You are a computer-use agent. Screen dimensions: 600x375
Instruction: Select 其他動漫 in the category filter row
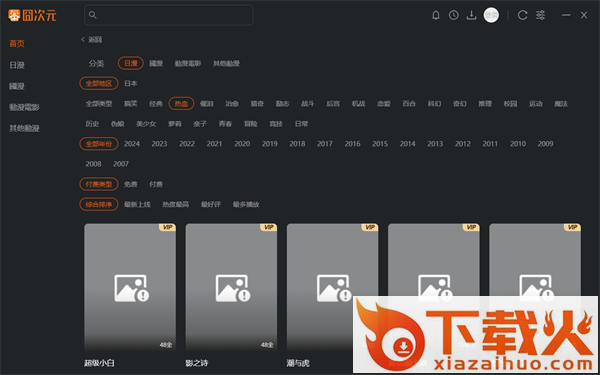pyautogui.click(x=227, y=64)
